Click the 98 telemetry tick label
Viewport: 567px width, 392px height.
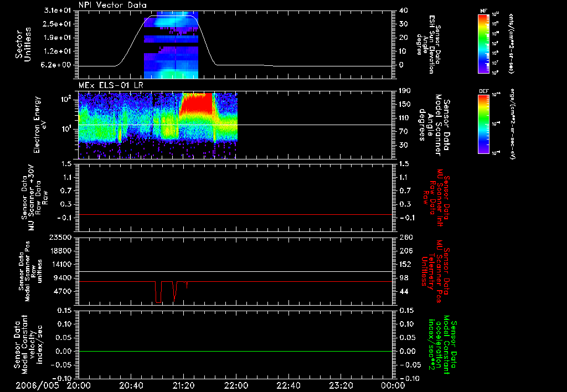point(404,278)
